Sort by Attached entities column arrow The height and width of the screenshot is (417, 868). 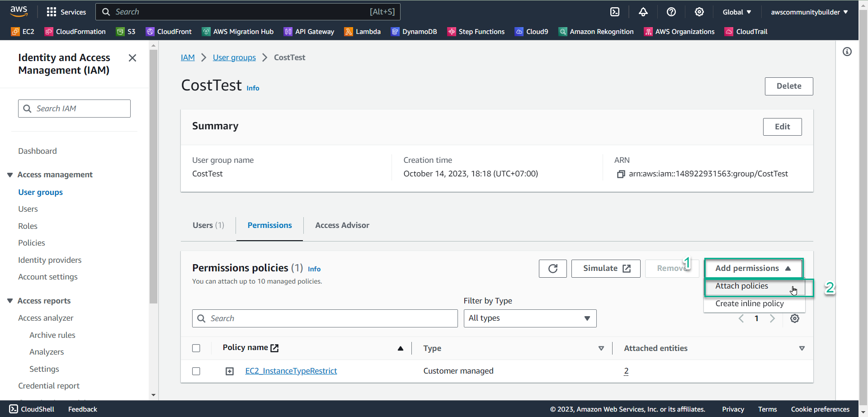coord(802,348)
